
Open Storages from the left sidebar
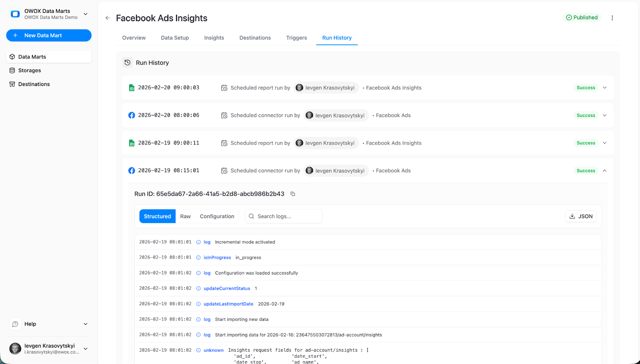coord(29,70)
